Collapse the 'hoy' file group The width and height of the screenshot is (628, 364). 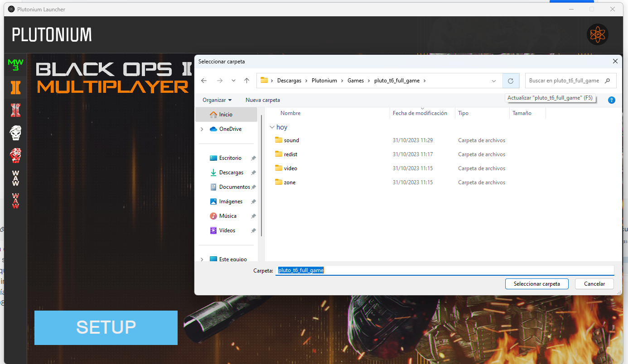272,128
